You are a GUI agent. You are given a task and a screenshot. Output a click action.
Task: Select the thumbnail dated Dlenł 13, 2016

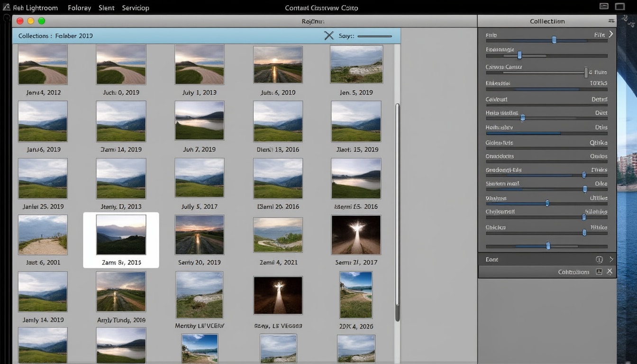[278, 121]
